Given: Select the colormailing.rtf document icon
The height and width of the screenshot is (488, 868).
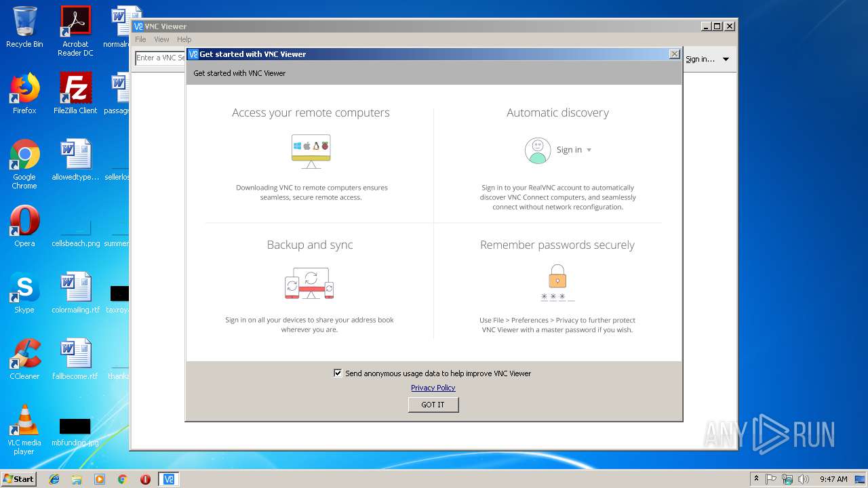Looking at the screenshot, I should (x=75, y=293).
